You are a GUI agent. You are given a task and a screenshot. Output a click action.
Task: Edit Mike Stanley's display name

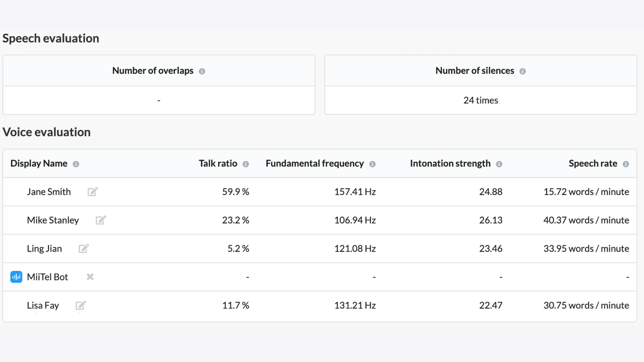[x=101, y=220]
